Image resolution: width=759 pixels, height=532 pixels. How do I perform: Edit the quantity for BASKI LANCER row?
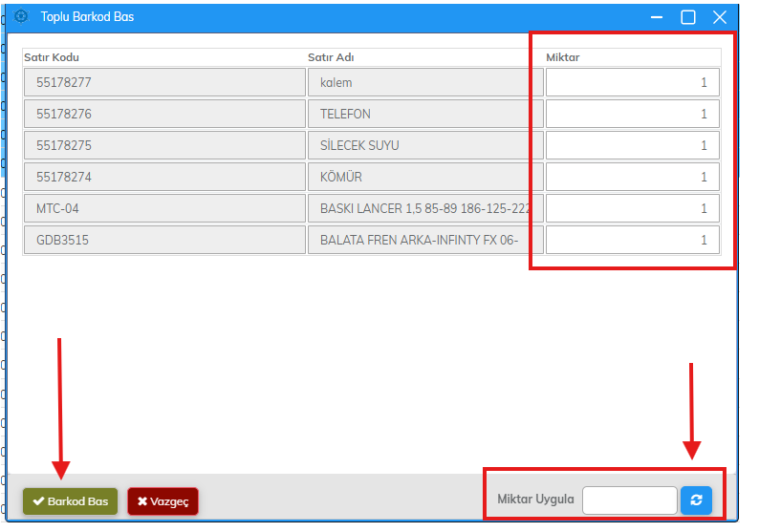(x=632, y=209)
